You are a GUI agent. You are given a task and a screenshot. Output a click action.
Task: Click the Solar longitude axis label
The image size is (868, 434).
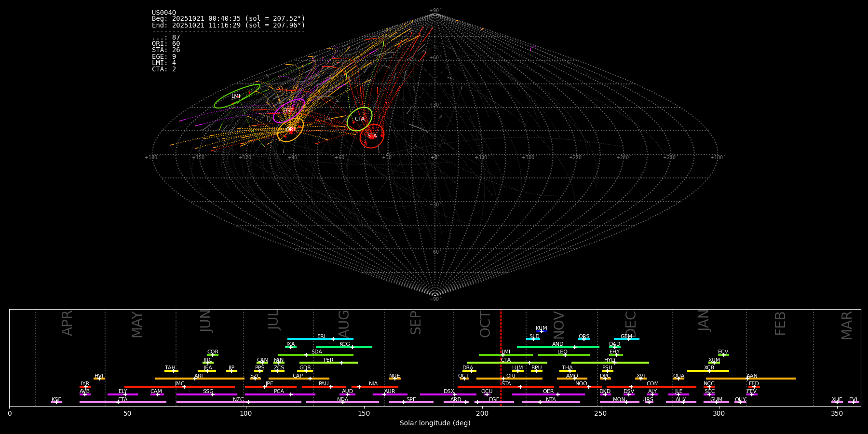click(x=435, y=423)
